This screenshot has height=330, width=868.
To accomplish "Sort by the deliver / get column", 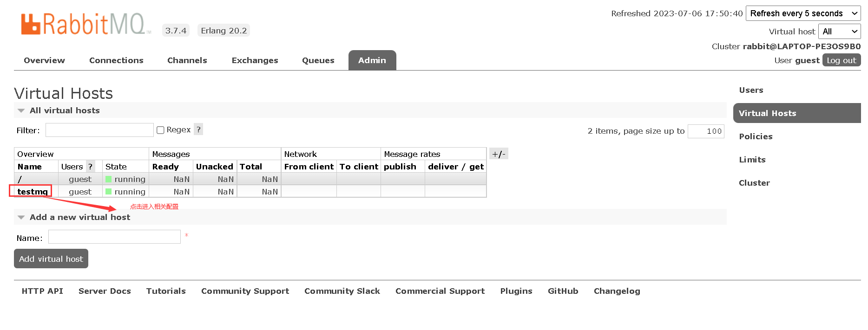I will coord(456,167).
